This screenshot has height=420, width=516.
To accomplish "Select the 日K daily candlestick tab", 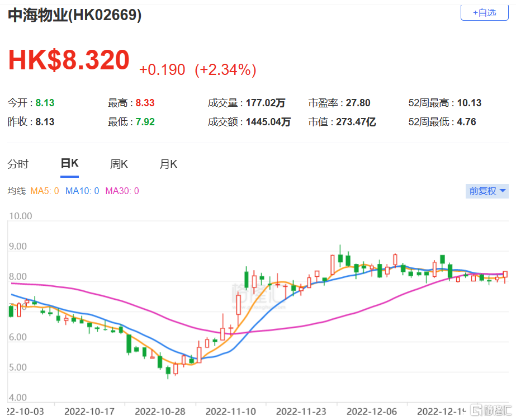I will 69,163.
